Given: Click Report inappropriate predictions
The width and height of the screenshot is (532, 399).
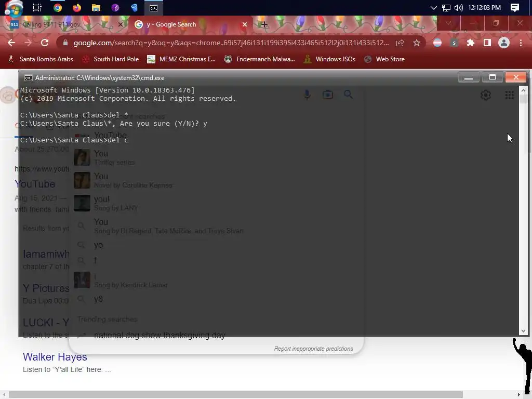Looking at the screenshot, I should (313, 349).
